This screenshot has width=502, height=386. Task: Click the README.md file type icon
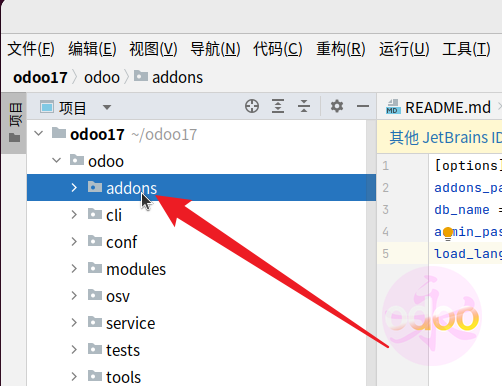point(393,107)
